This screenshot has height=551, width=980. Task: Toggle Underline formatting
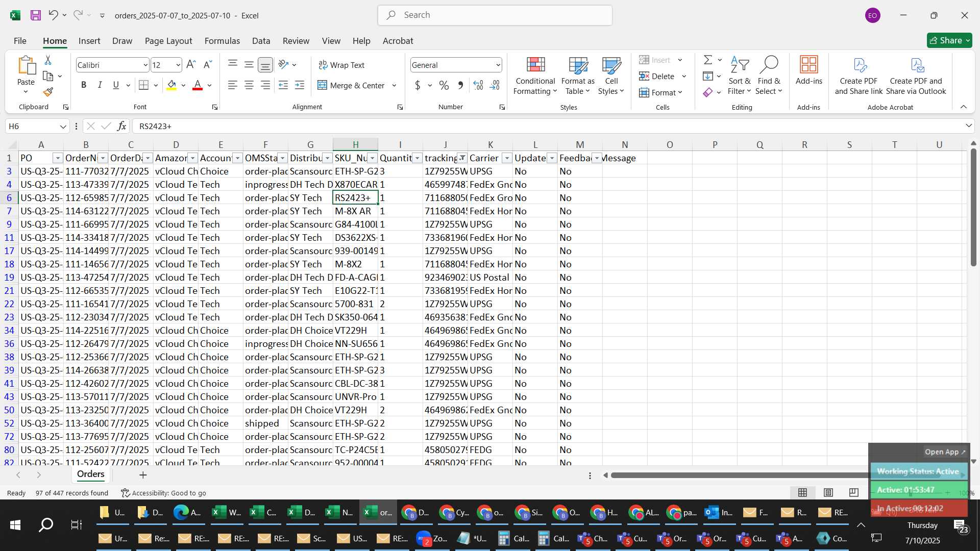pos(116,85)
